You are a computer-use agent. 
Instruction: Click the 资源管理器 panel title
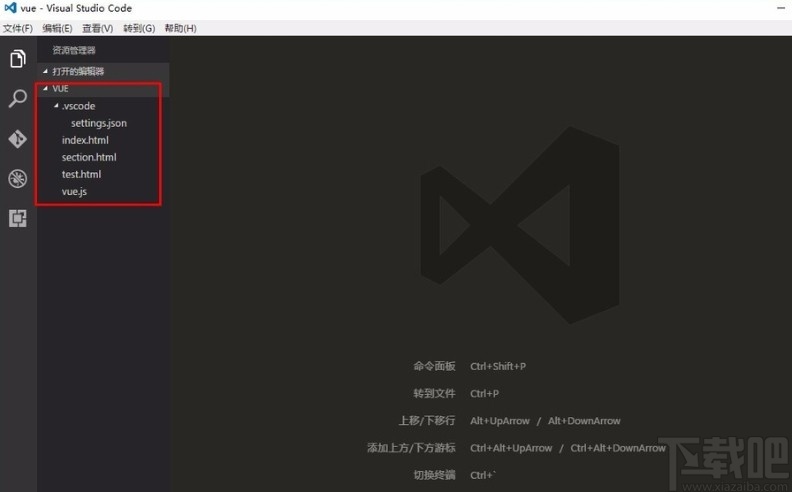(74, 50)
